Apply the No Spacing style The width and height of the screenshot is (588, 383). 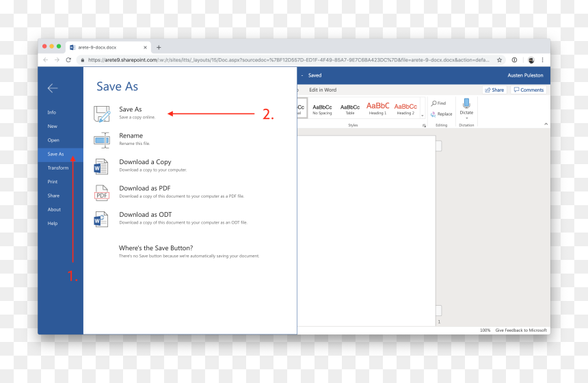coord(322,109)
